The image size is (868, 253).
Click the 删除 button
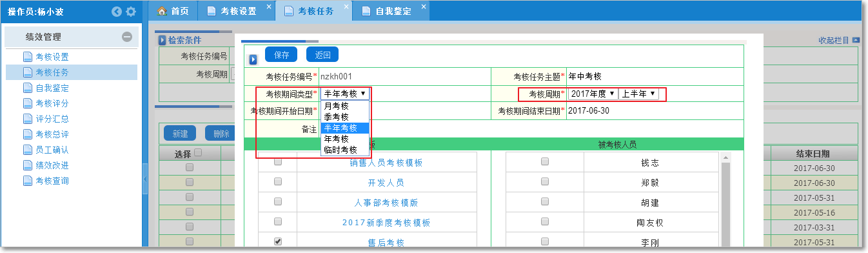pyautogui.click(x=221, y=134)
